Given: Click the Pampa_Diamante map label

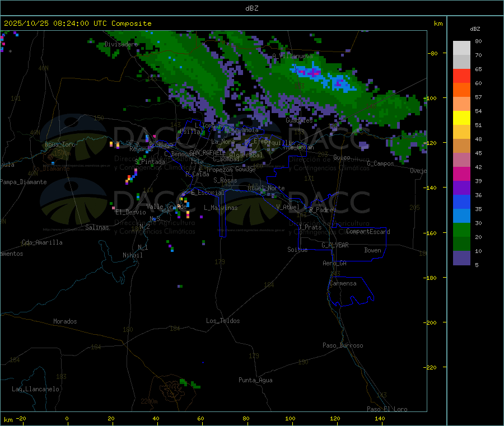Looking at the screenshot, I should tap(24, 182).
